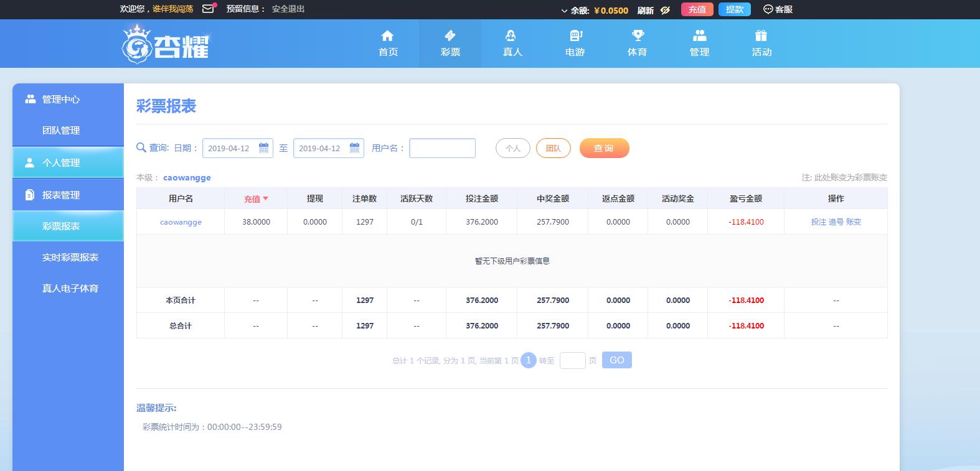Open the 真人 live dealer icon

[512, 35]
